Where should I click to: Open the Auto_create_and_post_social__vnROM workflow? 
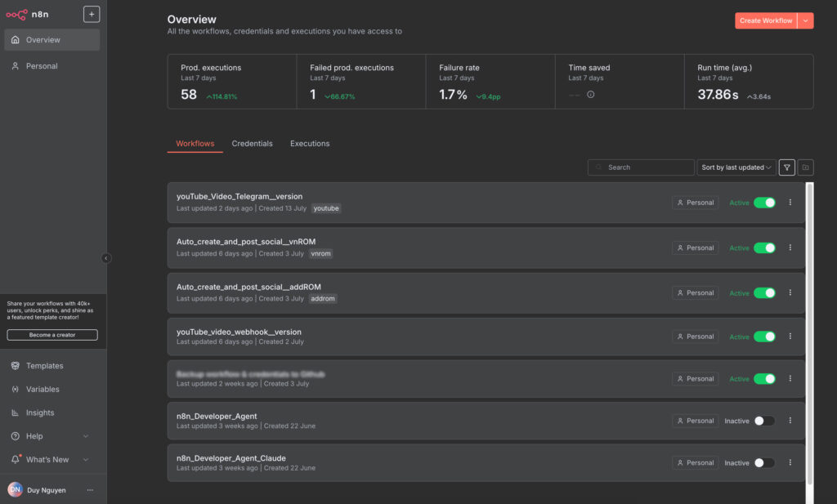tap(246, 242)
